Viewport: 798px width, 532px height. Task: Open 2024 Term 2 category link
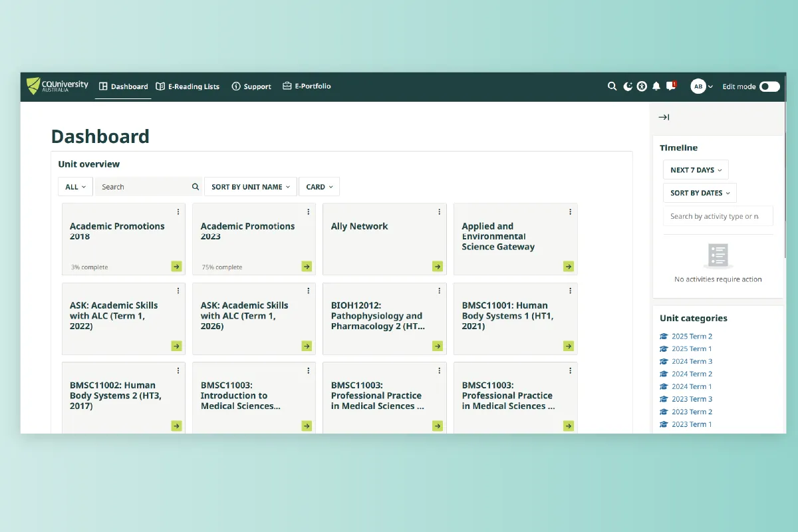click(692, 374)
